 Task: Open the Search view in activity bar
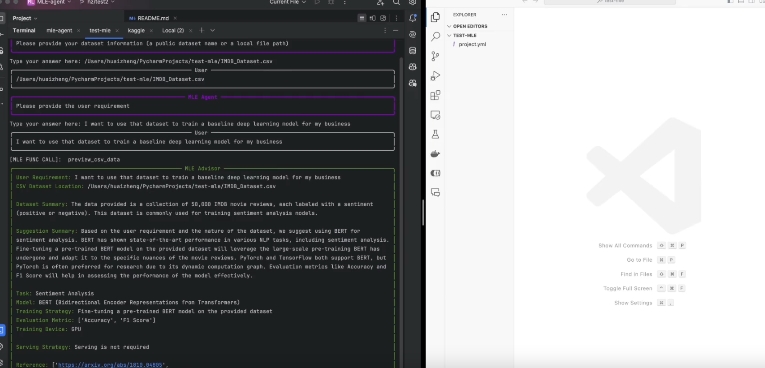[435, 37]
